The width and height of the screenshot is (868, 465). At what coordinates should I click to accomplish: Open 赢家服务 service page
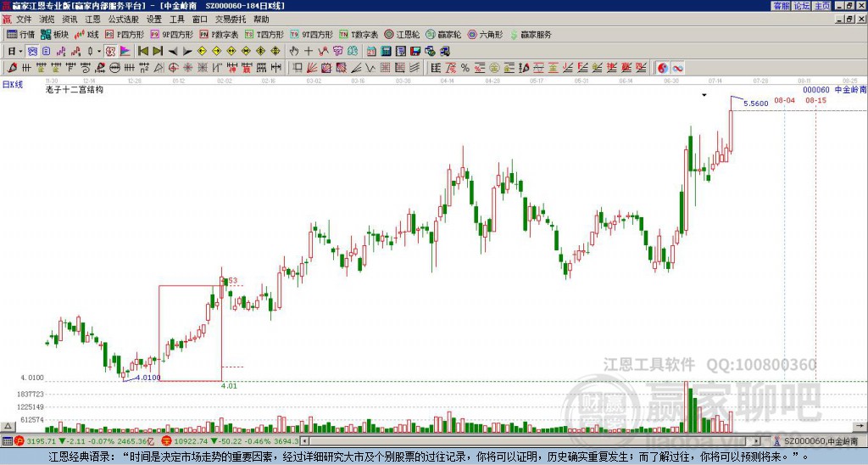point(531,34)
